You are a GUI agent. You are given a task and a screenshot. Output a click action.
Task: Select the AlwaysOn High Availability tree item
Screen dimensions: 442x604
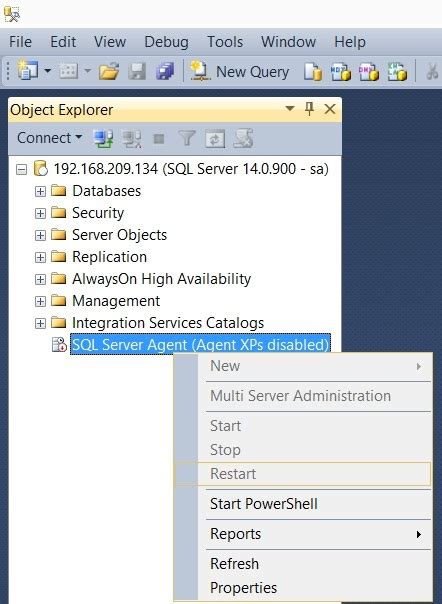tap(161, 279)
